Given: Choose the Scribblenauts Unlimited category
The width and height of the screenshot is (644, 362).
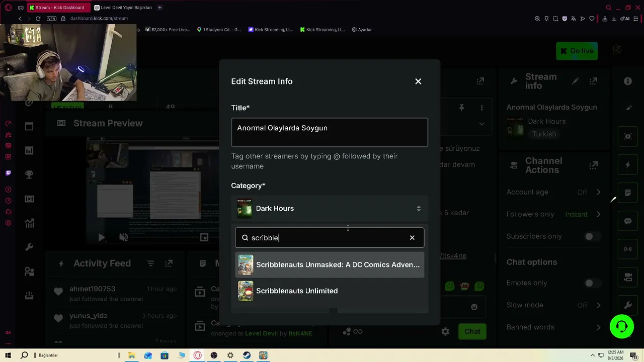Looking at the screenshot, I should coord(330,291).
